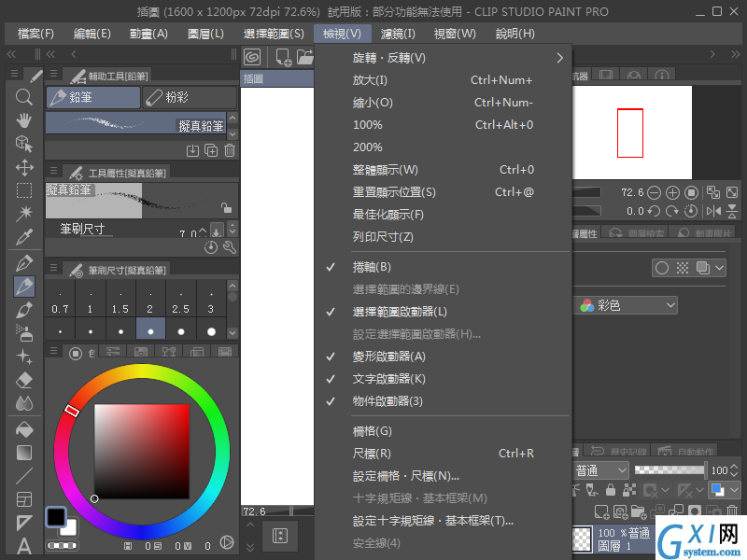Screen dimensions: 747x560
Task: Click the new canvas icon
Action: tap(284, 57)
